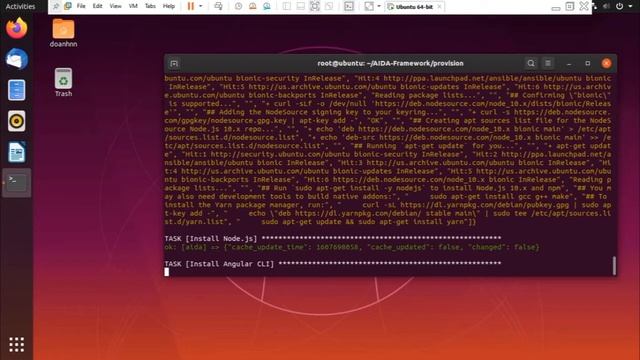Open Rhythmbox from the dock
This screenshot has width=640, height=360.
[x=17, y=121]
